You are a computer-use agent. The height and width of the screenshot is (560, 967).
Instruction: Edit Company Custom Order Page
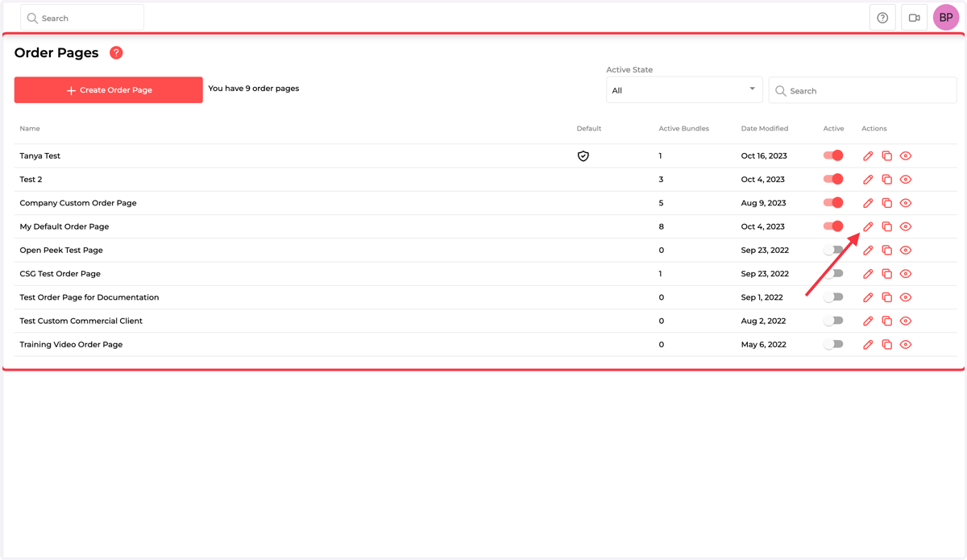coord(868,203)
